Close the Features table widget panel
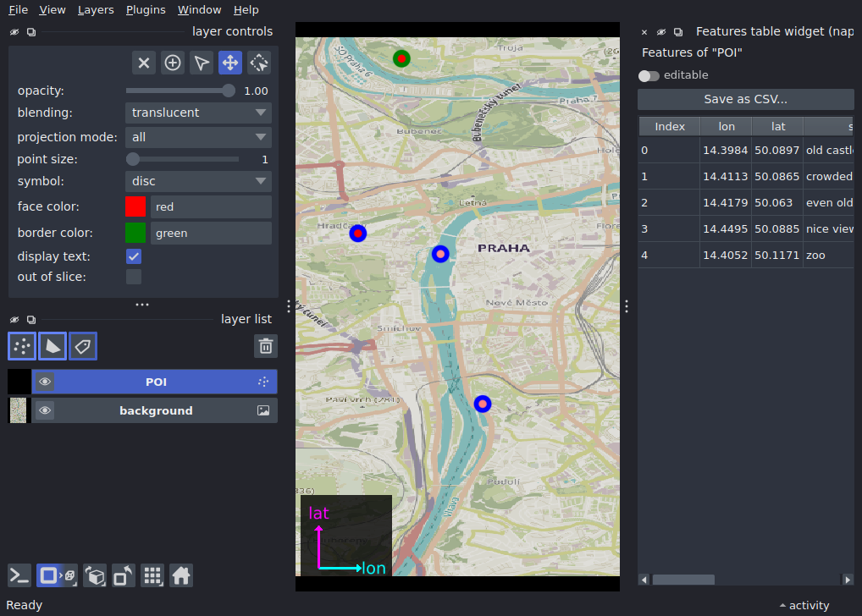Screen dimensions: 862x616 click(644, 32)
